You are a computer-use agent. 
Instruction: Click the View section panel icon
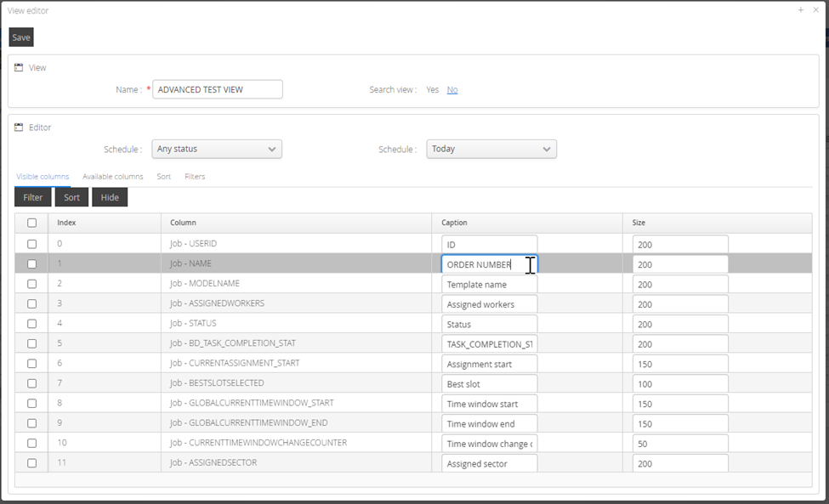tap(19, 67)
